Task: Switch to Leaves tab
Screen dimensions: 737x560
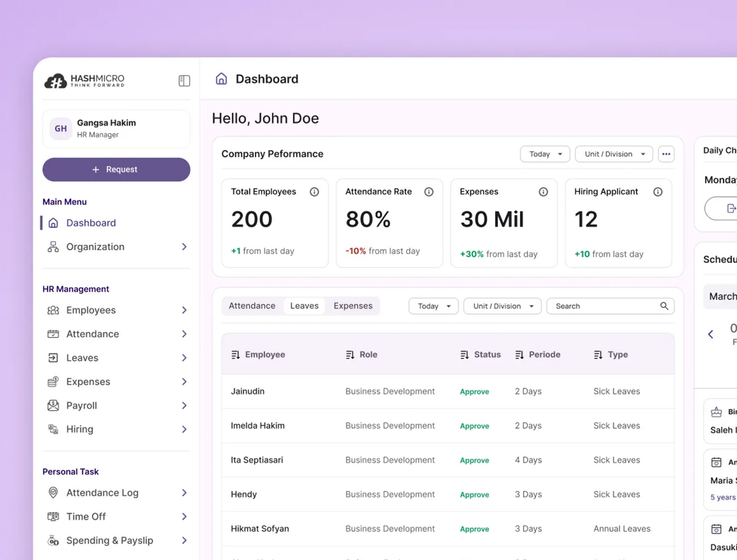Action: click(304, 306)
